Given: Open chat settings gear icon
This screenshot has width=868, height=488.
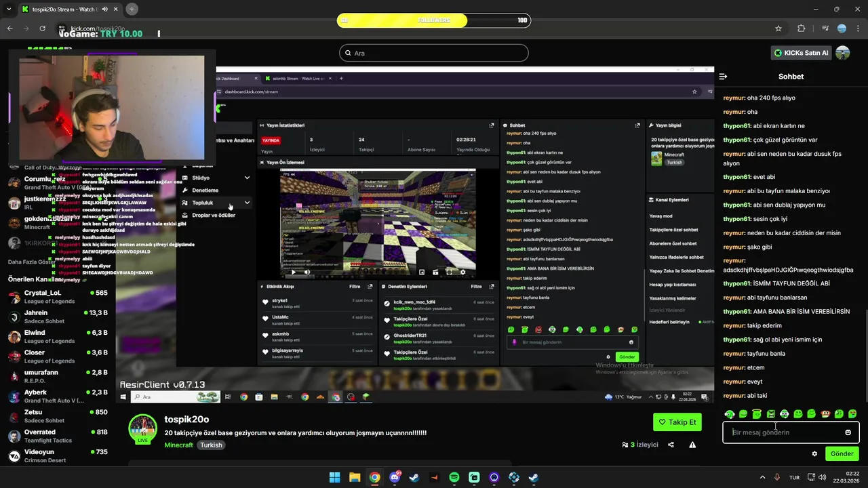Looking at the screenshot, I should pyautogui.click(x=814, y=453).
